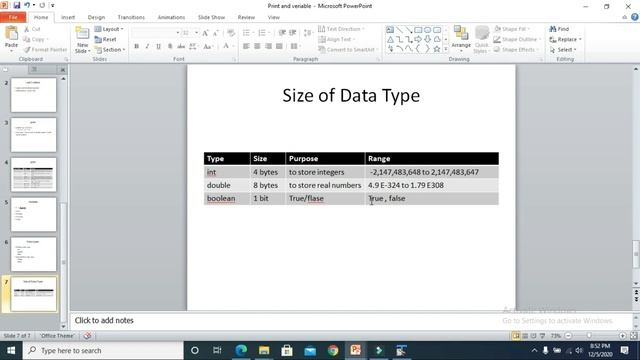This screenshot has height=360, width=640.
Task: Click zoom in plus button
Action: [x=622, y=336]
